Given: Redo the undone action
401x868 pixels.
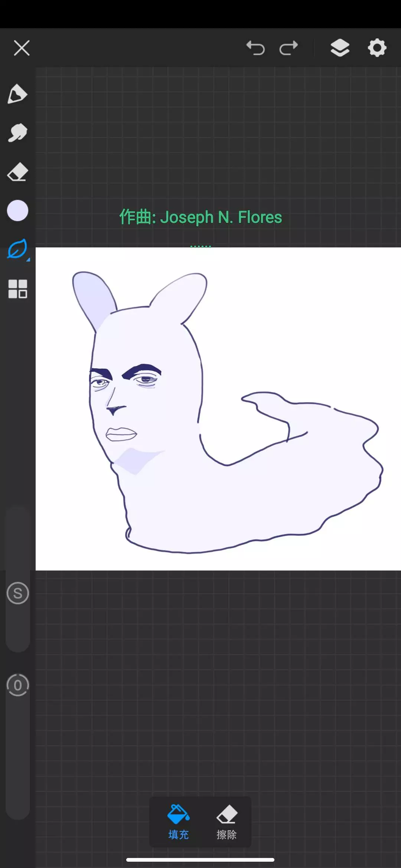Looking at the screenshot, I should point(289,48).
